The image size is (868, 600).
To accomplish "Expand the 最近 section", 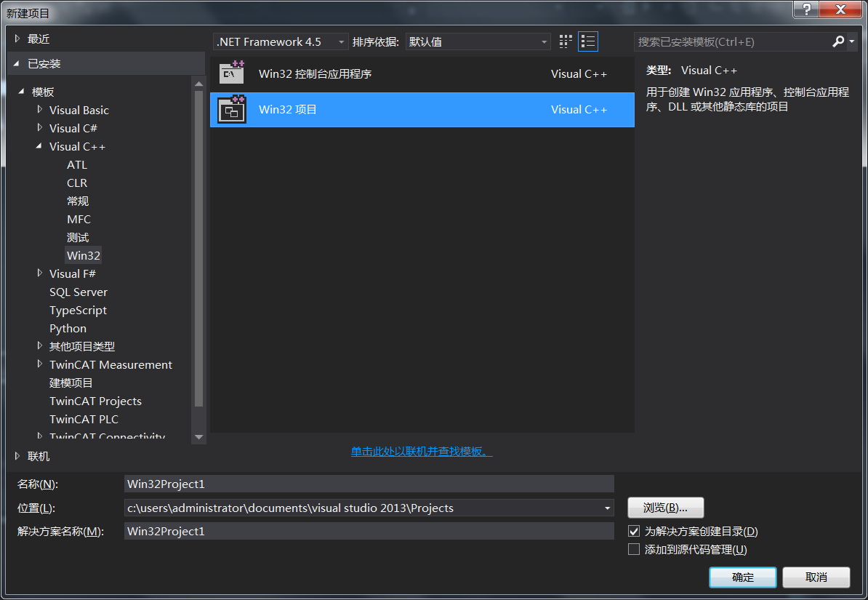I will pos(17,39).
